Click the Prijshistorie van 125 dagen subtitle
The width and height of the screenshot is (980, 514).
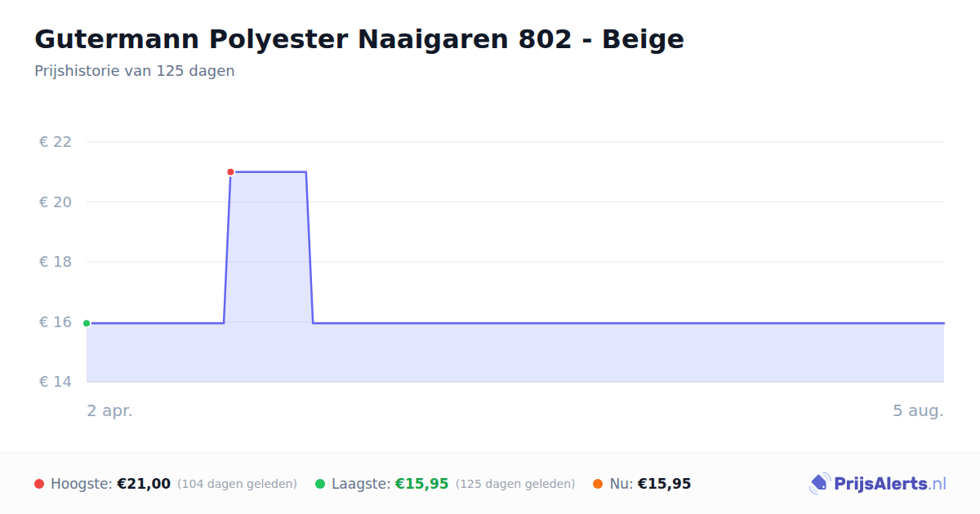coord(135,71)
